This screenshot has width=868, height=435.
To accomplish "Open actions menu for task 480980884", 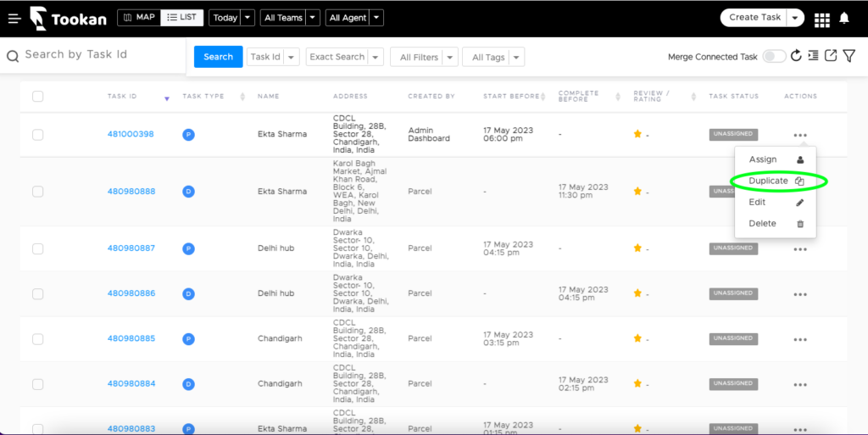I will [800, 385].
